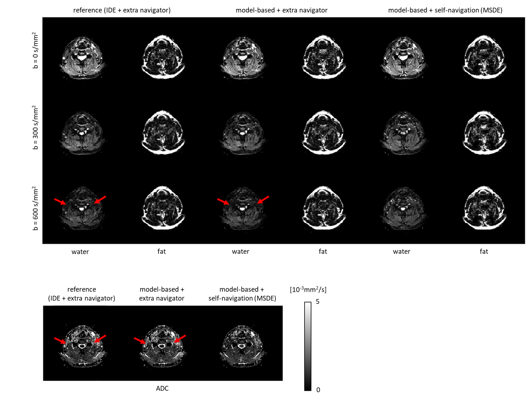Select the reference b=0 water image
The width and height of the screenshot is (532, 399).
click(82, 57)
